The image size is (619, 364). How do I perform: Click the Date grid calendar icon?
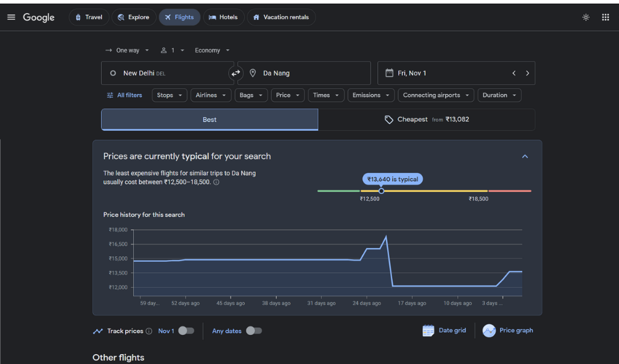[x=428, y=331]
